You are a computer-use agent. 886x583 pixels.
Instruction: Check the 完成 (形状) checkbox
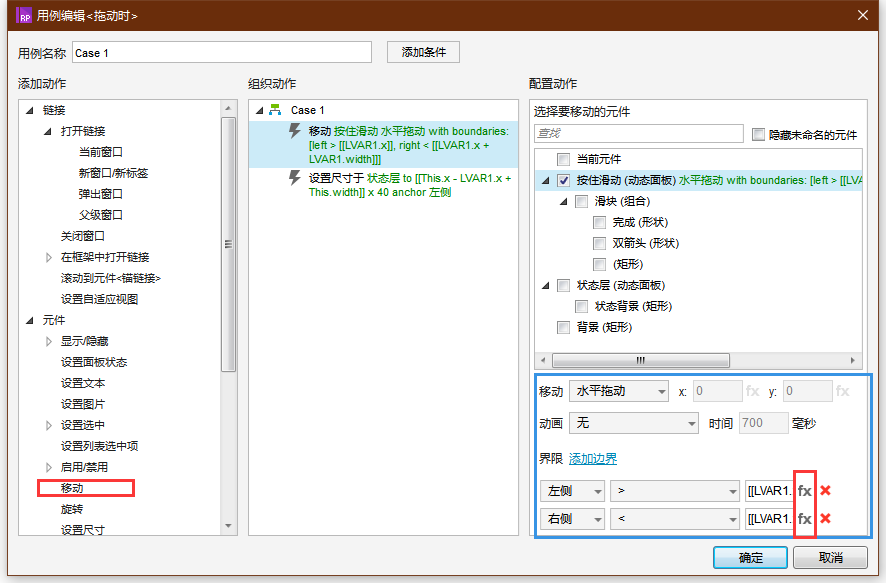[x=600, y=223]
